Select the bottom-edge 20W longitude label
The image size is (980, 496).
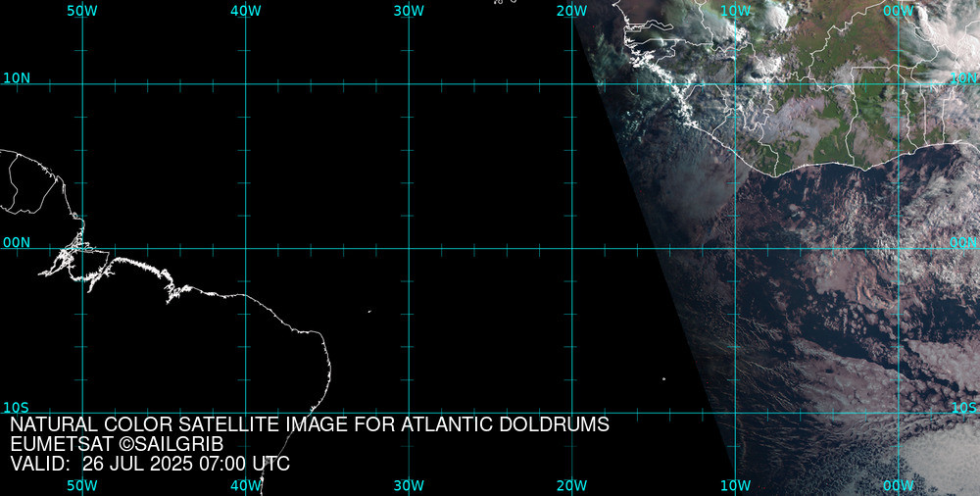(572, 486)
